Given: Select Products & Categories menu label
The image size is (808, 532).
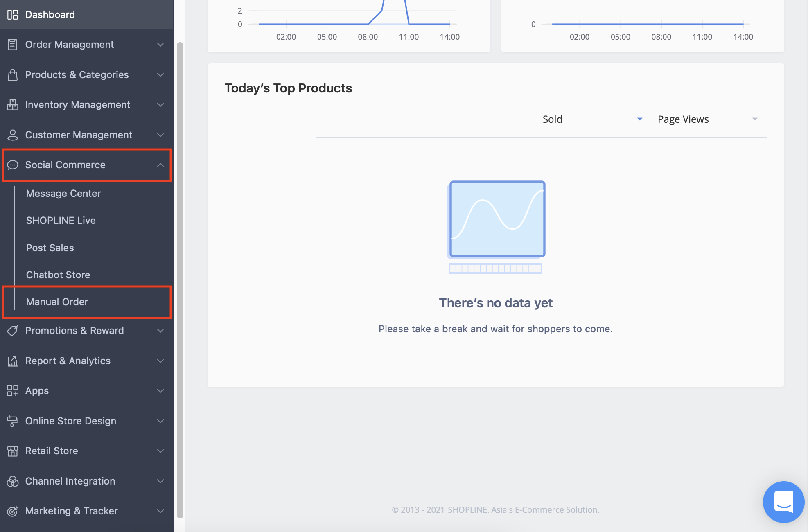Looking at the screenshot, I should coord(77,75).
